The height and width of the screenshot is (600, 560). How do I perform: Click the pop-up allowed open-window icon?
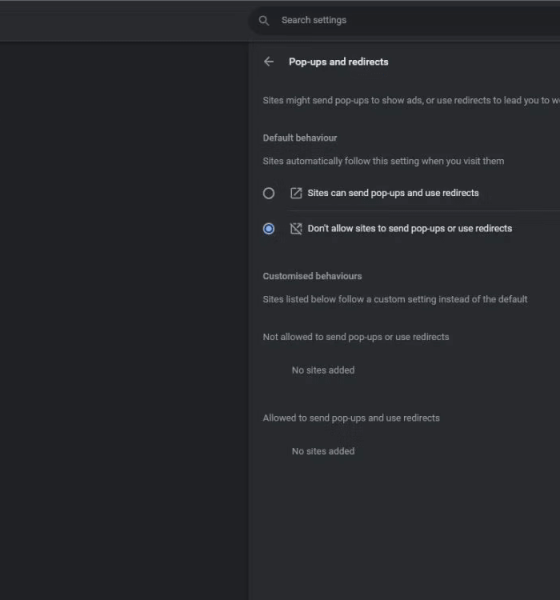pyautogui.click(x=296, y=193)
